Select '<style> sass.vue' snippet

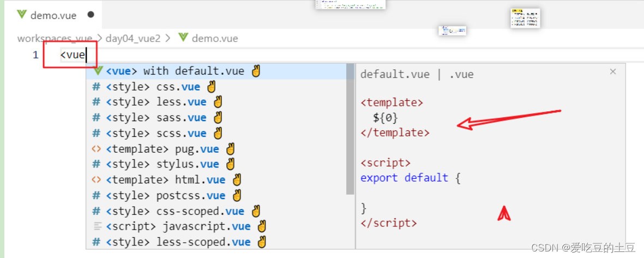156,118
